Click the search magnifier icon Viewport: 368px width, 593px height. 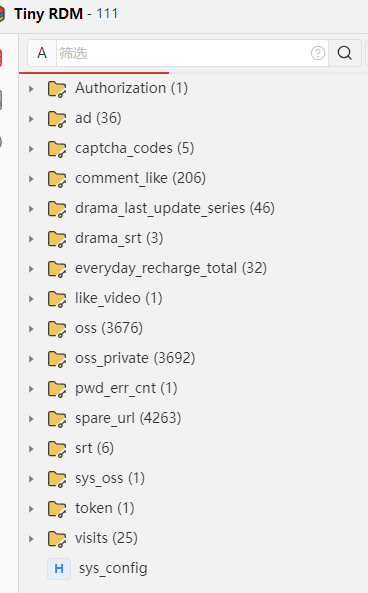click(345, 53)
